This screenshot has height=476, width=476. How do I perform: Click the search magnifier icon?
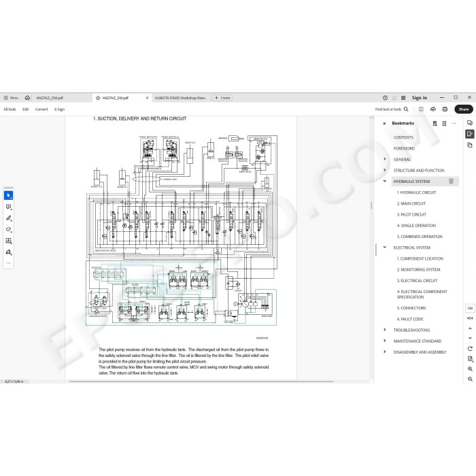point(406,109)
